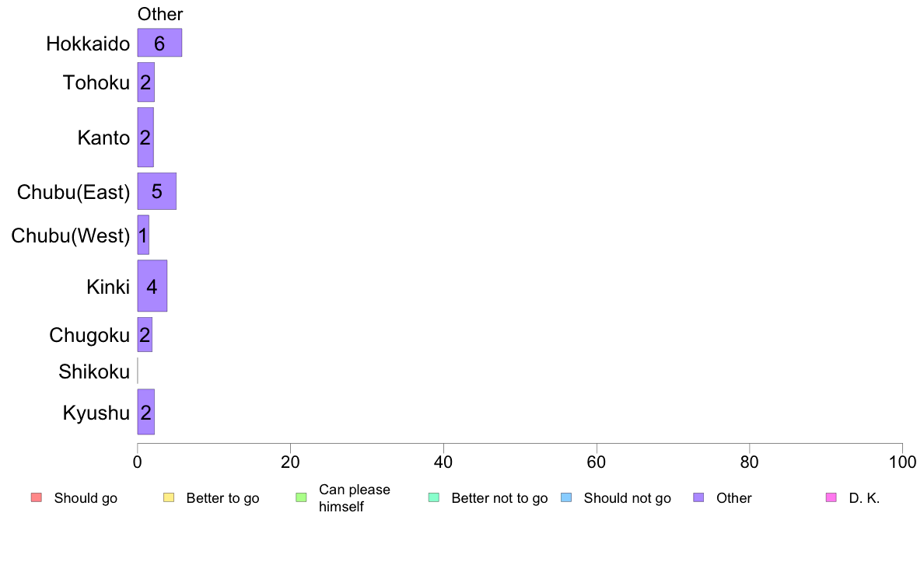
Task: Click the Should not go legend text
Action: pos(628,497)
